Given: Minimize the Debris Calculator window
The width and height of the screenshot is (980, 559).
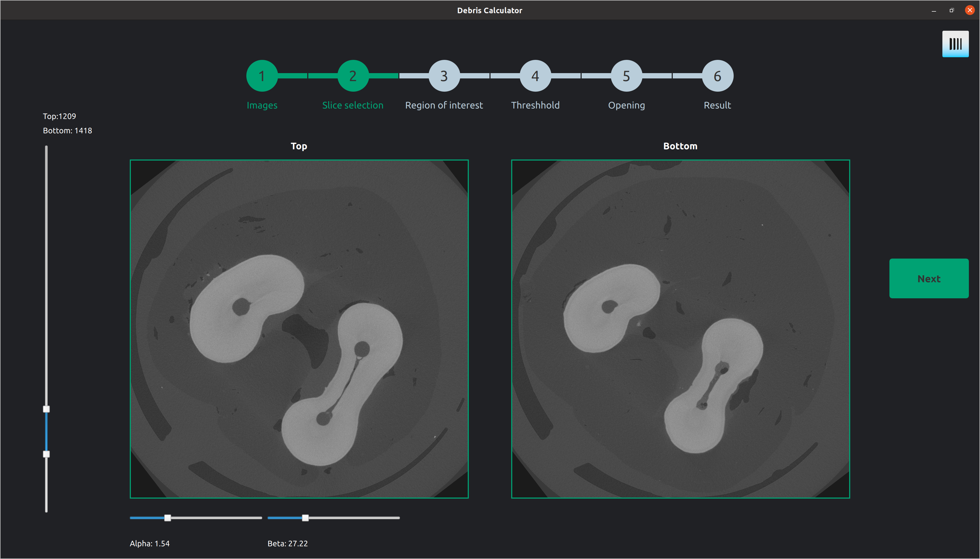Looking at the screenshot, I should click(934, 10).
